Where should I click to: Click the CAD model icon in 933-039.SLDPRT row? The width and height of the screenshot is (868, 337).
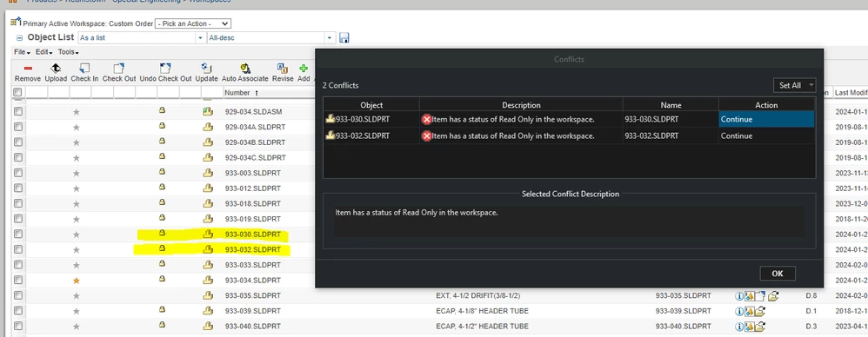click(x=749, y=312)
